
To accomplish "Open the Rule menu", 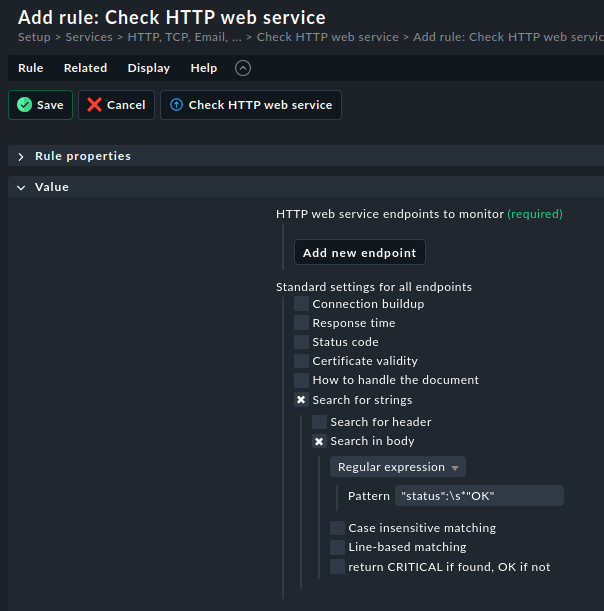I will pyautogui.click(x=31, y=68).
